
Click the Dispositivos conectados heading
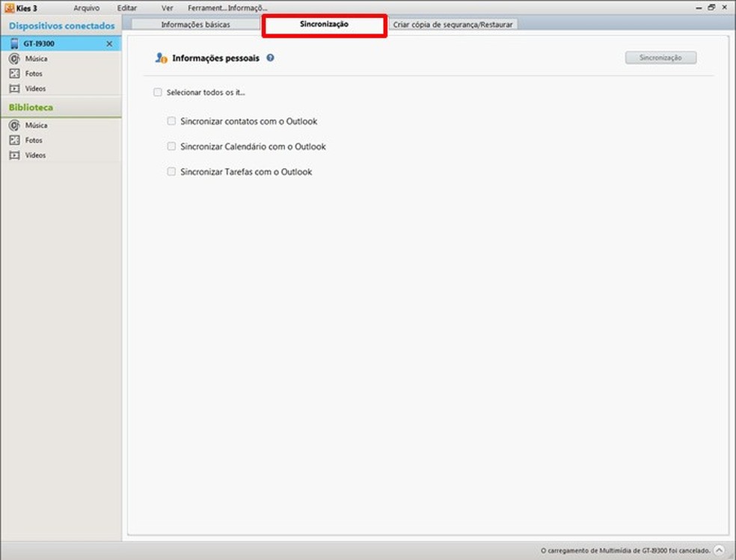(61, 26)
